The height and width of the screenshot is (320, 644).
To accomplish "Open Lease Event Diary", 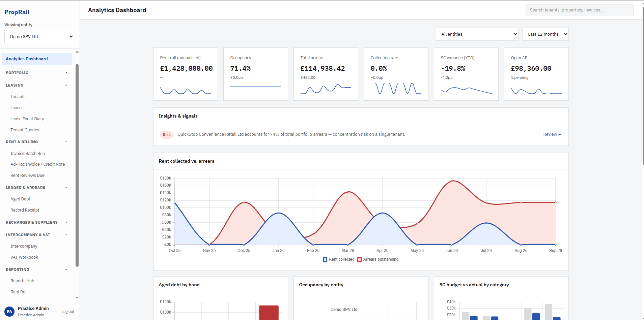I will (x=27, y=119).
